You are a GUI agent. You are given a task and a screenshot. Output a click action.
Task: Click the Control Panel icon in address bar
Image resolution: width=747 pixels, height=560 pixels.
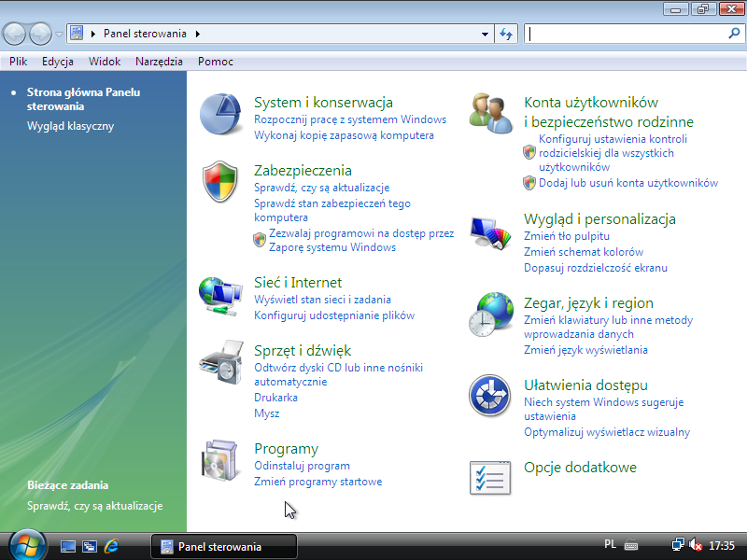click(x=77, y=34)
